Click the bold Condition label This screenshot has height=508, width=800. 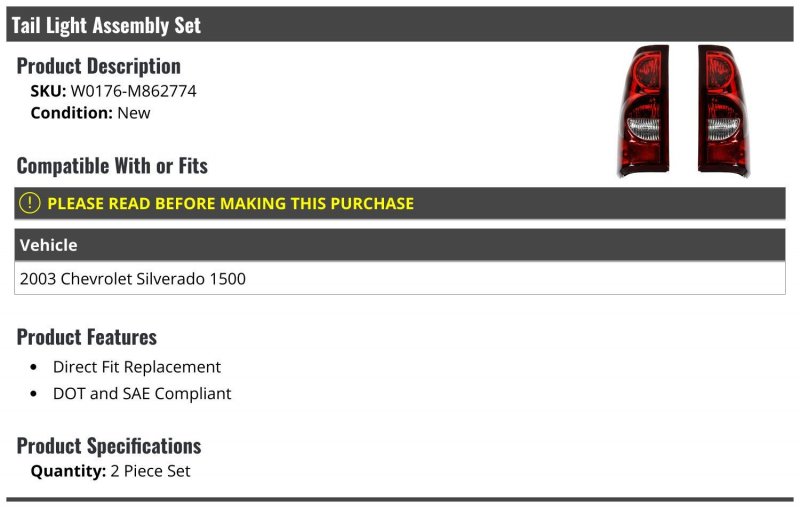[71, 113]
